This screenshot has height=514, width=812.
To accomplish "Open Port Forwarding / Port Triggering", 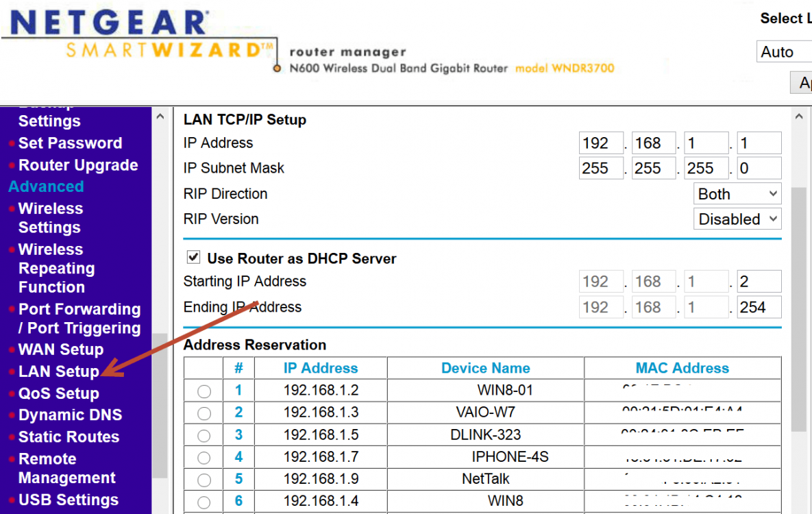I will [79, 319].
